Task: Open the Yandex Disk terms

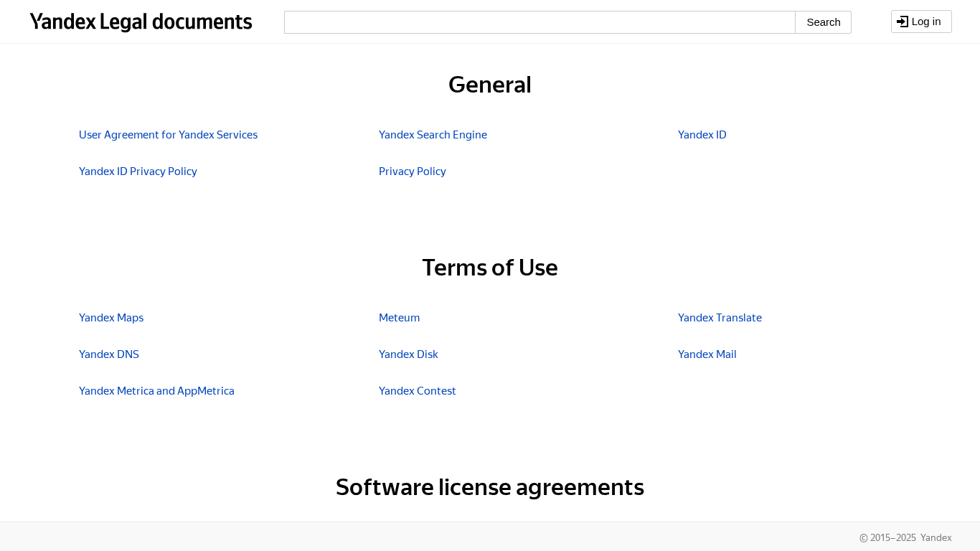Action: 408,354
